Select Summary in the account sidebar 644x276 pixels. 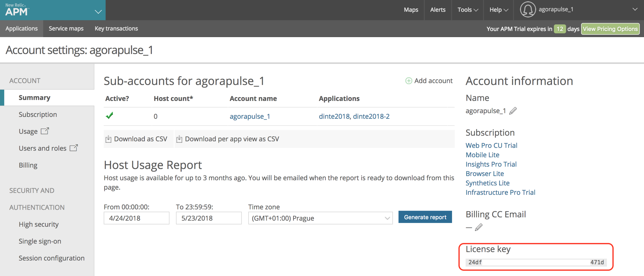point(35,98)
